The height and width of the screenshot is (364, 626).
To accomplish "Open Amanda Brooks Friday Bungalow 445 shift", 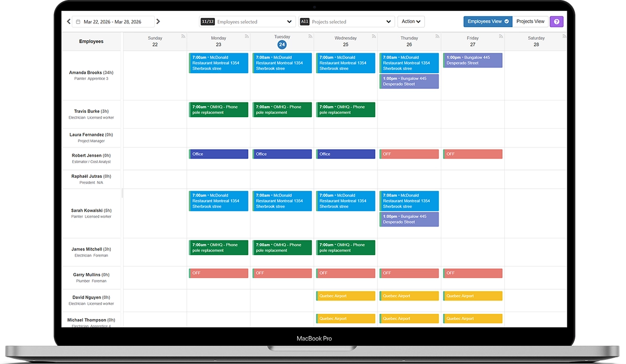I will [472, 60].
